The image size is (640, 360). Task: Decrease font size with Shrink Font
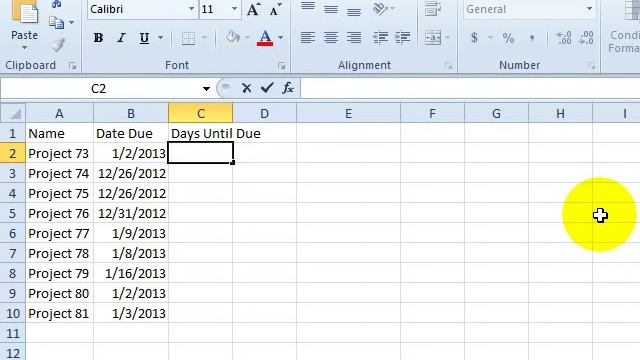click(276, 9)
